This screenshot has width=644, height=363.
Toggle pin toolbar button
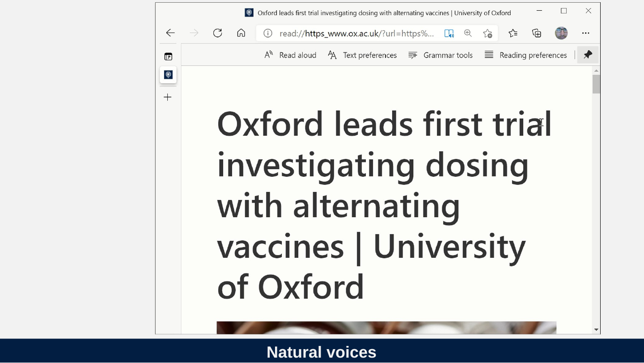coord(588,55)
